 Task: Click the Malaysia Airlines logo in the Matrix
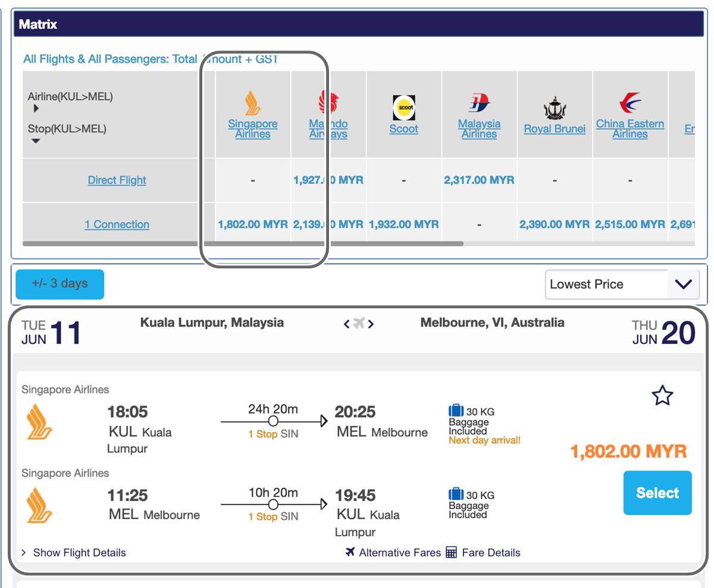pos(479,103)
